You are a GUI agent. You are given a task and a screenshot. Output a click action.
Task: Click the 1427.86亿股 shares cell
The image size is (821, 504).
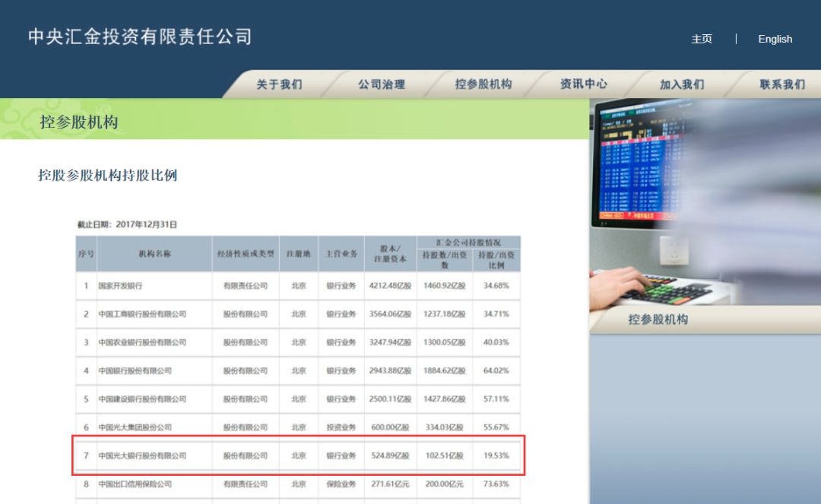445,399
